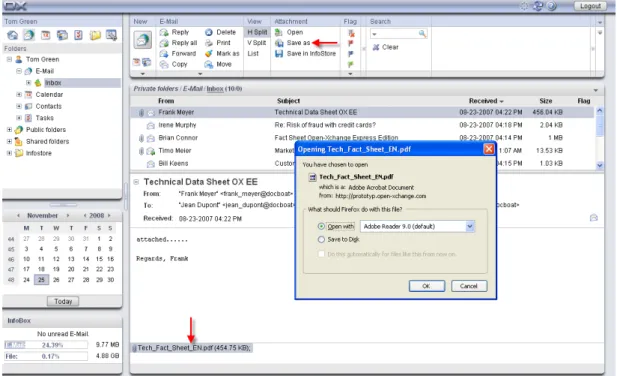Expand the Inbox tree node

[x=28, y=83]
